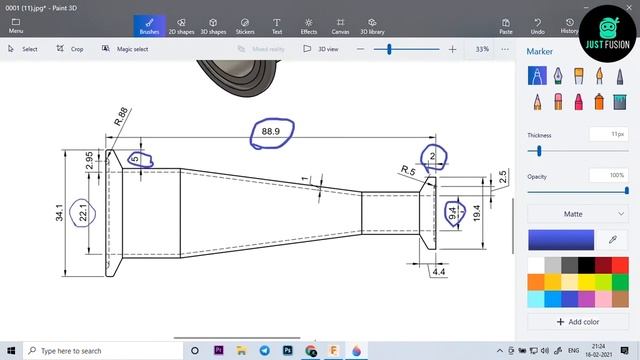Choose the brown color swatch
Viewport: 640px width, 360px height.
click(x=620, y=299)
